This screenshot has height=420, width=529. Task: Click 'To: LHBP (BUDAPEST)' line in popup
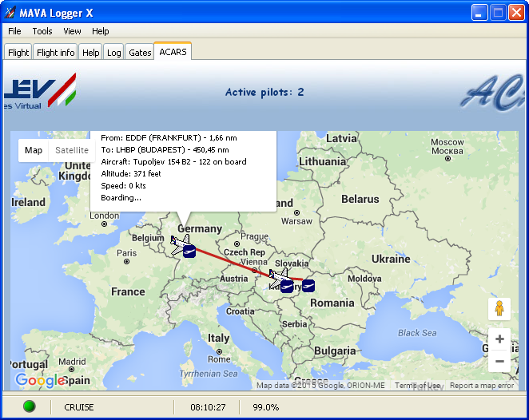[165, 149]
